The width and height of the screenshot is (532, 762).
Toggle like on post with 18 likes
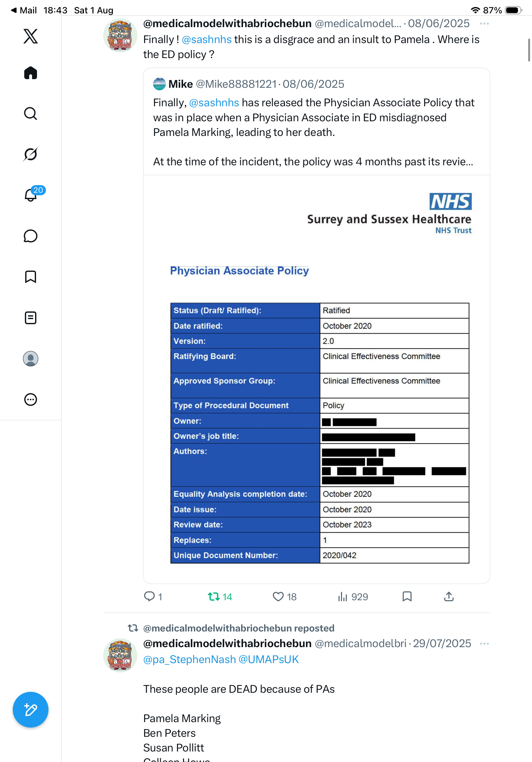284,597
